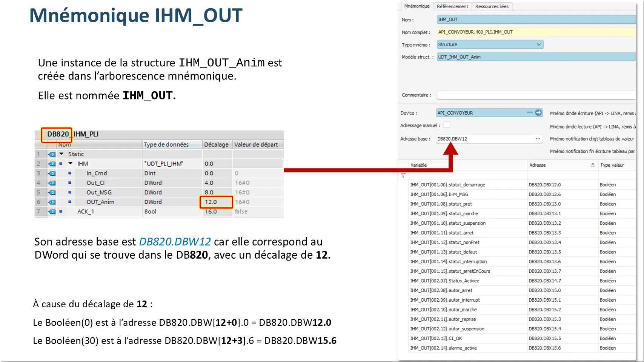Click the tag icon on the OUT_Anim row

click(x=52, y=202)
